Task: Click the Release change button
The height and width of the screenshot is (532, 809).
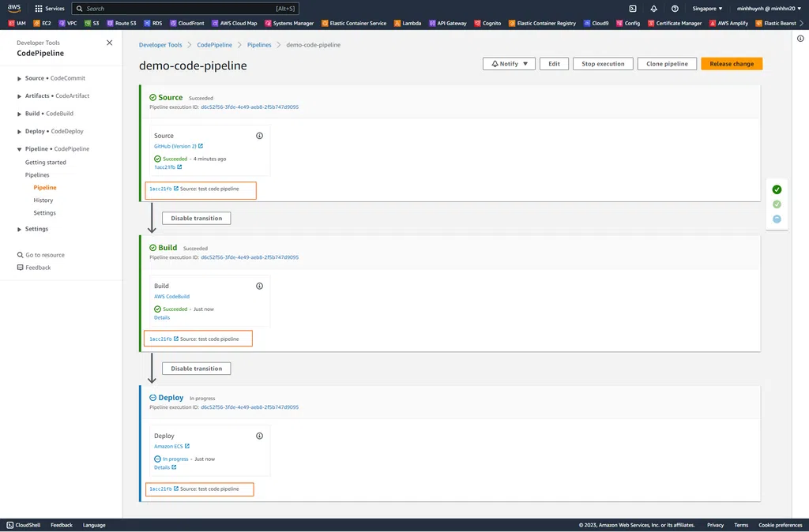Action: click(x=732, y=64)
